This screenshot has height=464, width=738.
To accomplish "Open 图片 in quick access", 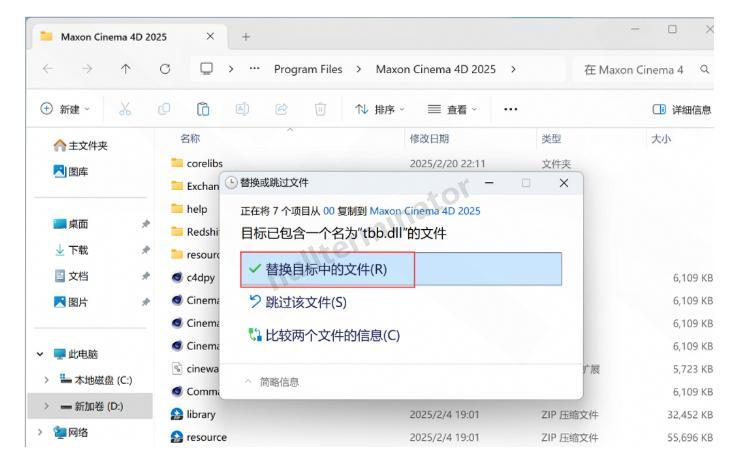I will (x=71, y=302).
